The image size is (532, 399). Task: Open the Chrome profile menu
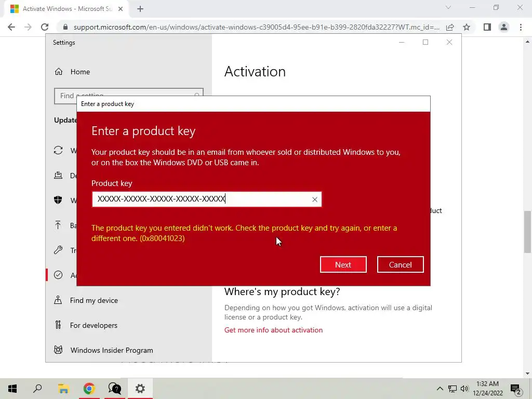click(x=504, y=27)
